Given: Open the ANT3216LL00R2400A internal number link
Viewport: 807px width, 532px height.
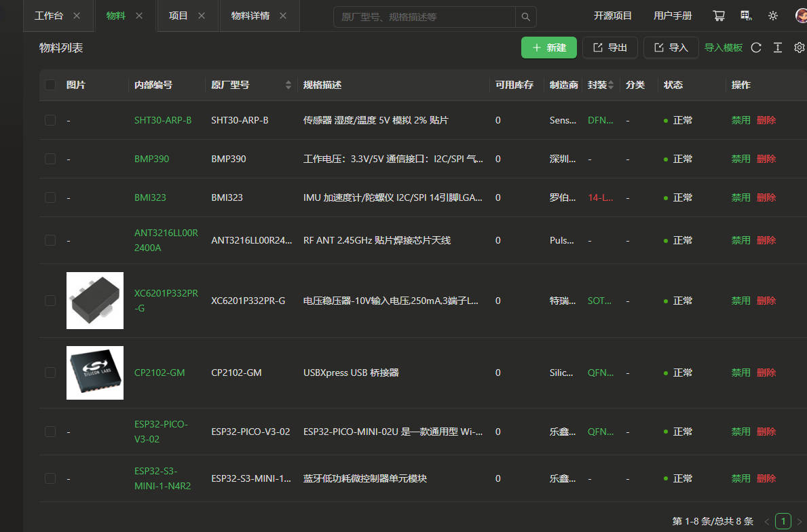Looking at the screenshot, I should click(166, 240).
